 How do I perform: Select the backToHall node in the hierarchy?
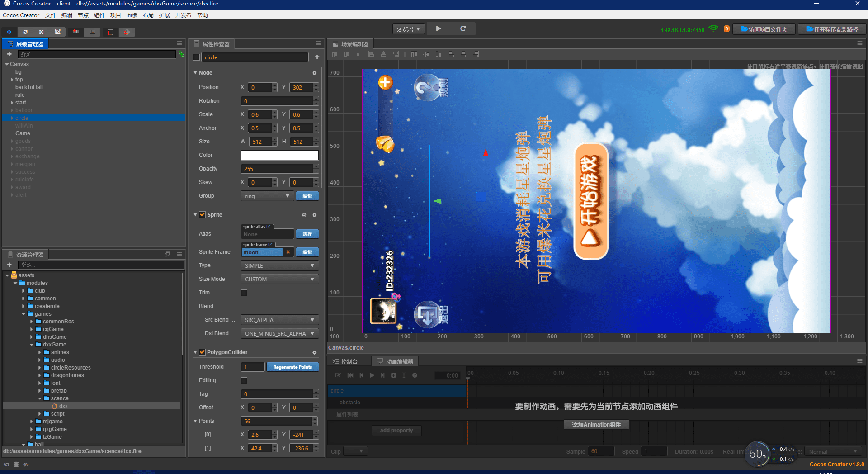pos(29,87)
